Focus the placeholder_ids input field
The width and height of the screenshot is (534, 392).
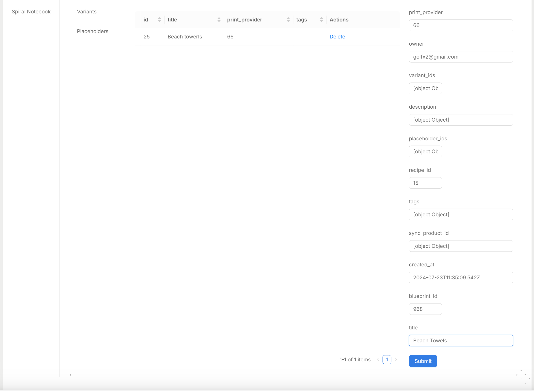pos(425,151)
